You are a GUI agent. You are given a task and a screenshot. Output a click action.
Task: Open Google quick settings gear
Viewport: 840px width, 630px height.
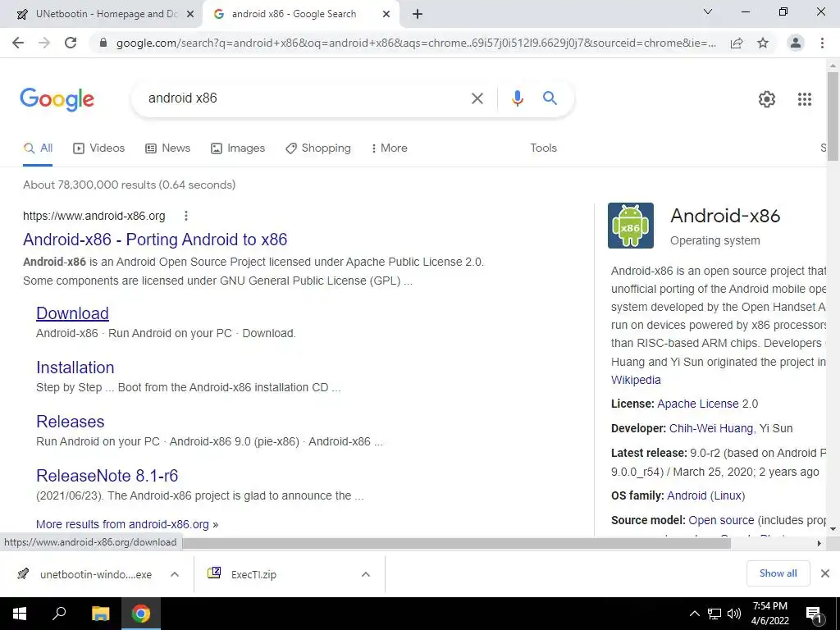(767, 99)
